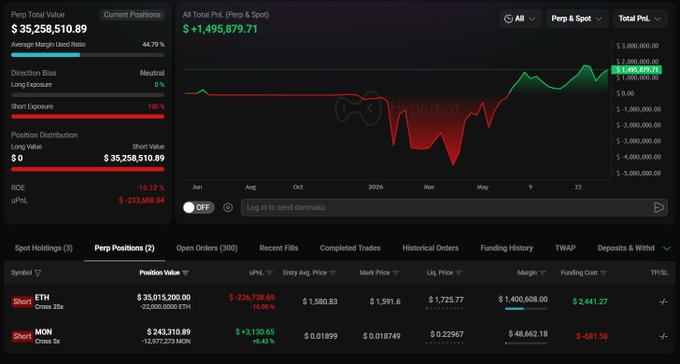Screen dimensions: 680x364
Task: Click ETH funding cost $2,441.27
Action: pos(590,302)
